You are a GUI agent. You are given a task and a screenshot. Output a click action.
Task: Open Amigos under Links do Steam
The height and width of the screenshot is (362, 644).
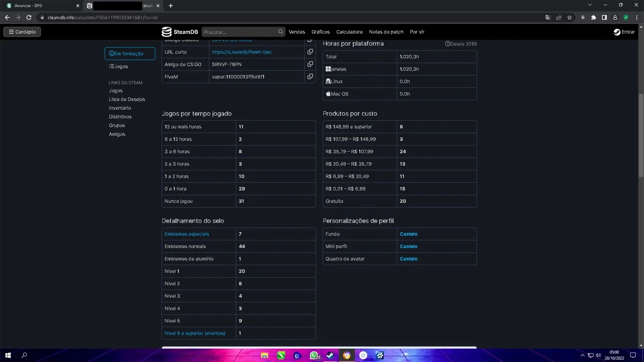[117, 134]
